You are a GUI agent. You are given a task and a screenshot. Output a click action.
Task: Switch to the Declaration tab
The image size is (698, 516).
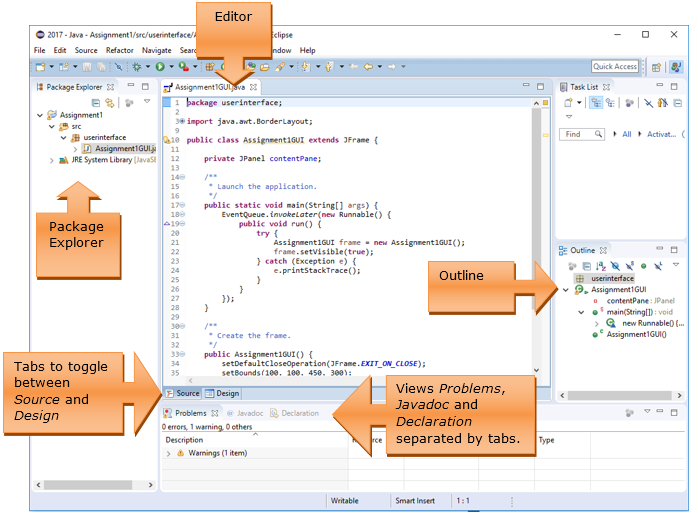(x=295, y=414)
